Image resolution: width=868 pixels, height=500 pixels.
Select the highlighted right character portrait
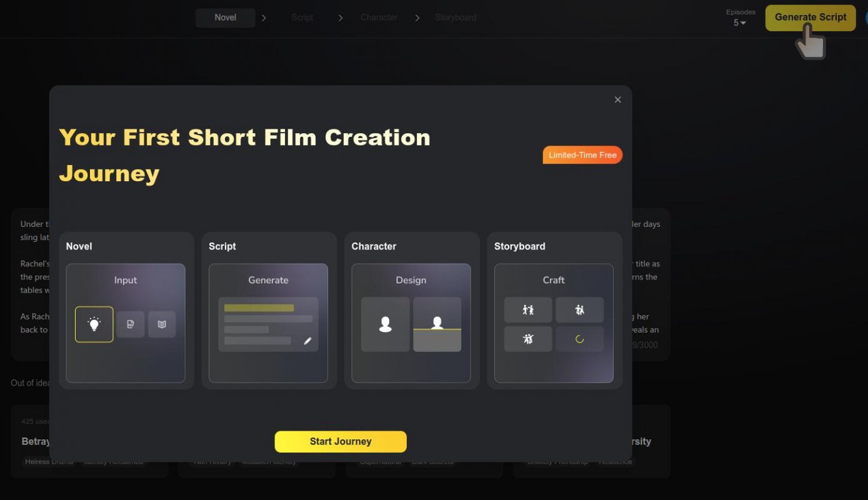(437, 324)
